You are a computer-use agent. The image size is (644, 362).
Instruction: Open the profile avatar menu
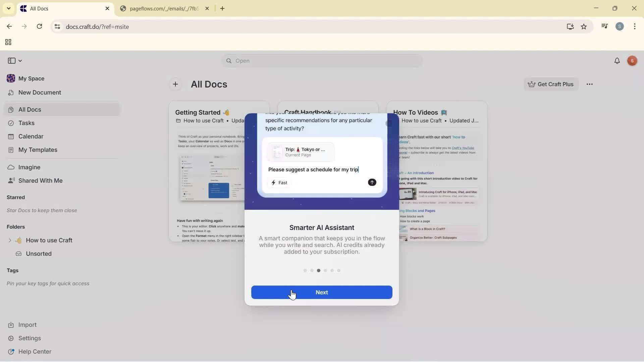coord(632,61)
